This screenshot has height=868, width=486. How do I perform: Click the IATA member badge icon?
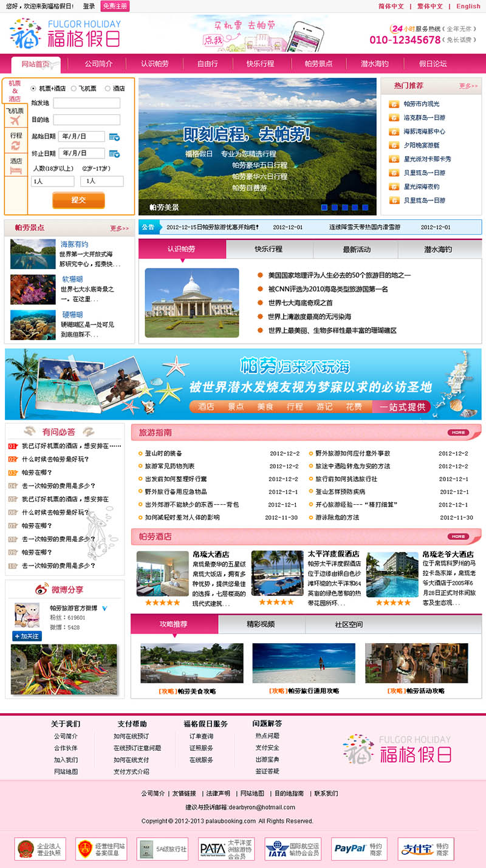(276, 849)
